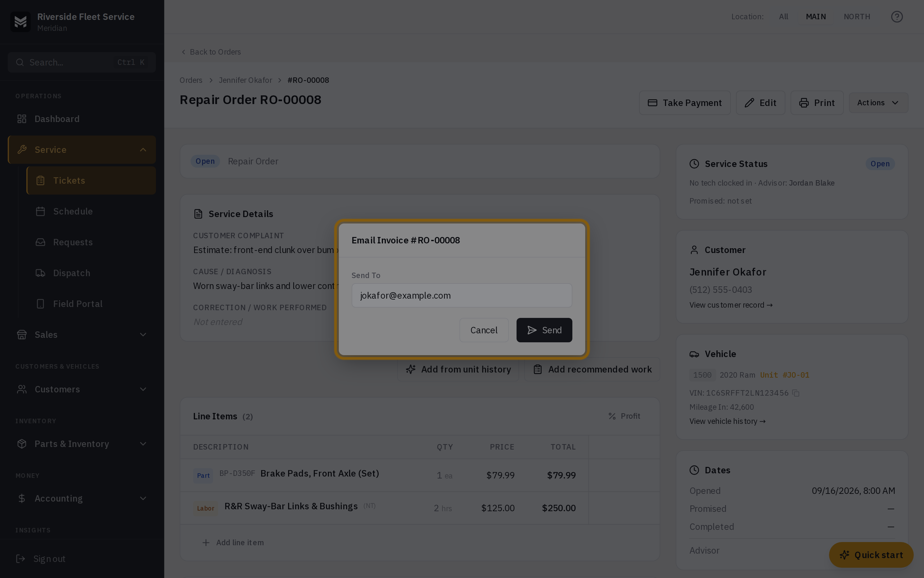Click the Sales storefront icon
Image resolution: width=924 pixels, height=578 pixels.
[x=22, y=335]
